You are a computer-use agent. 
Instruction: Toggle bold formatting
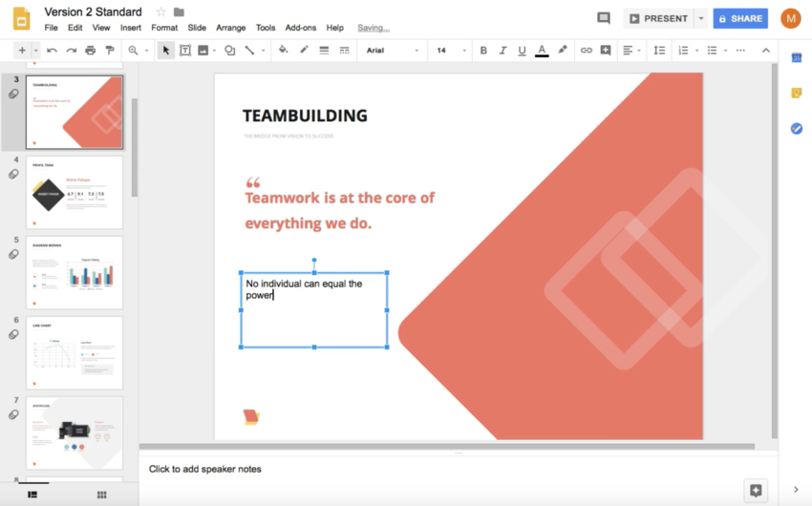coord(483,51)
